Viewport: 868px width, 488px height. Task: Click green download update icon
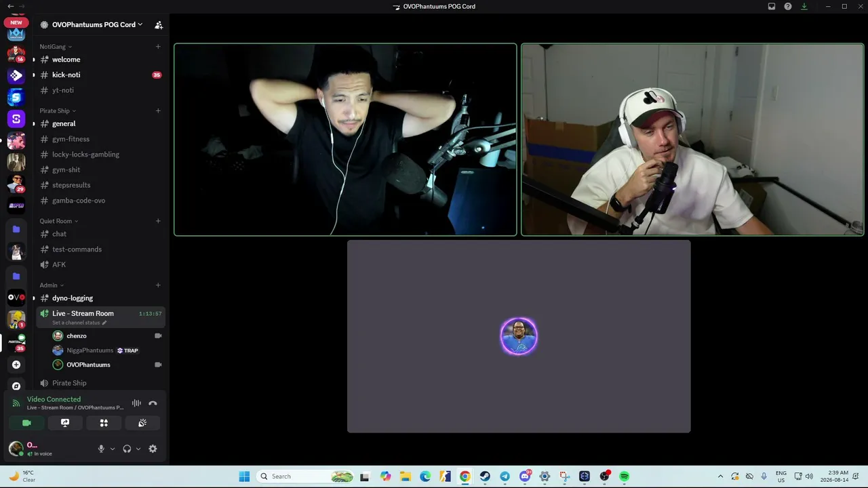(x=804, y=6)
